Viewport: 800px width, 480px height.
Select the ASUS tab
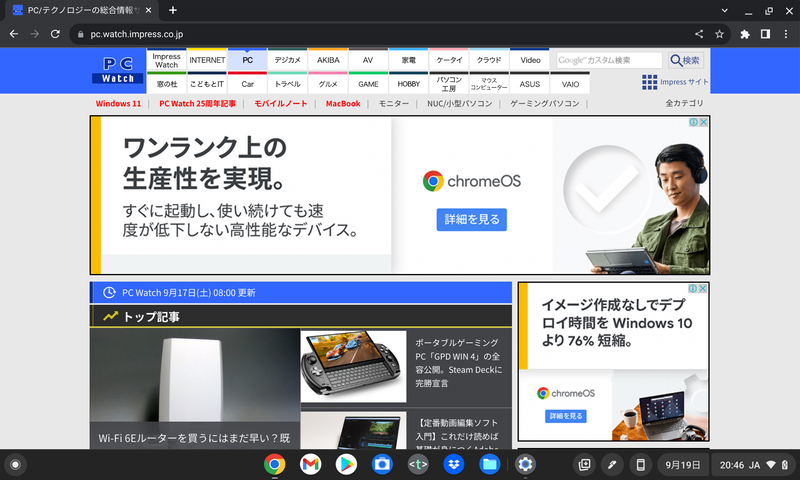[530, 84]
